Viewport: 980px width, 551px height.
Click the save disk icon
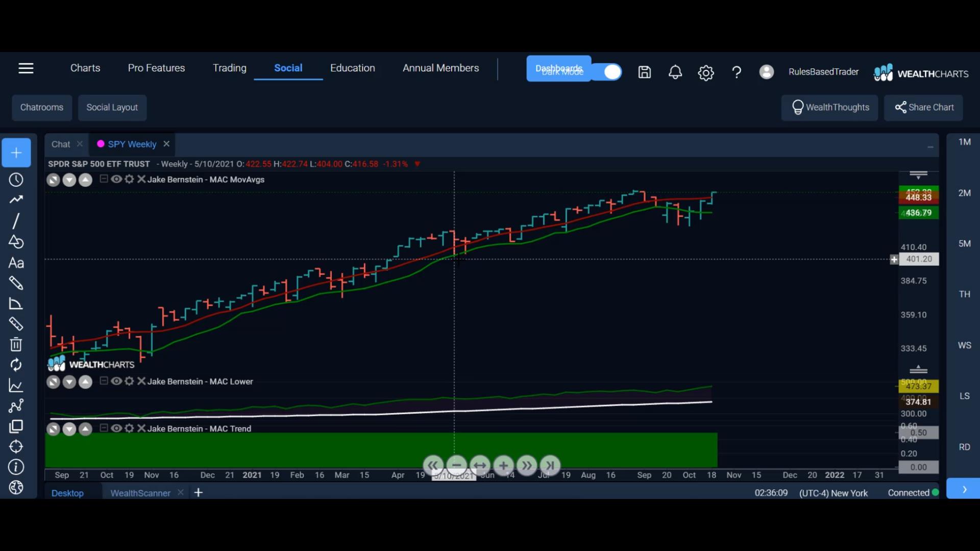(645, 72)
